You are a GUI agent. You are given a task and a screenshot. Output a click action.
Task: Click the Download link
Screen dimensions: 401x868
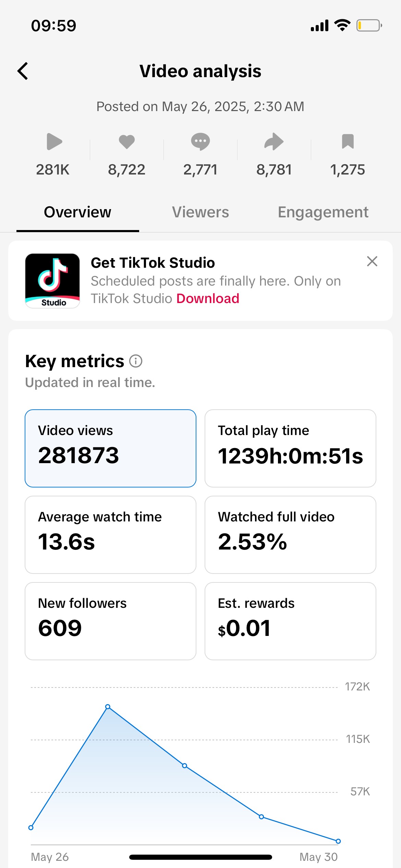click(208, 299)
